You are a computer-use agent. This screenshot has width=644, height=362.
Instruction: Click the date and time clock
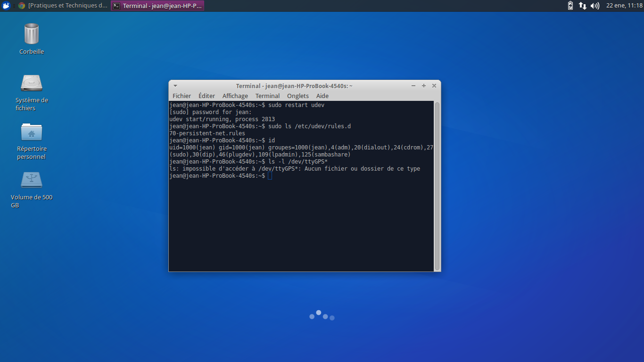[x=624, y=6]
